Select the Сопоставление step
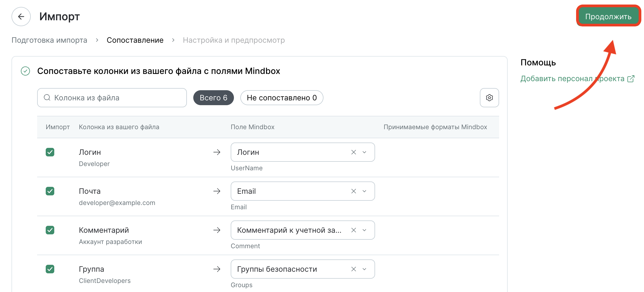 click(135, 40)
